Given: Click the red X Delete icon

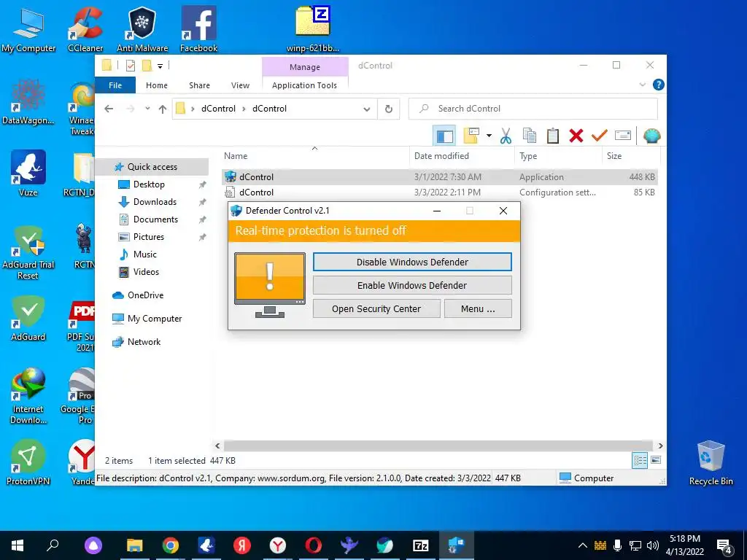Looking at the screenshot, I should 576,136.
